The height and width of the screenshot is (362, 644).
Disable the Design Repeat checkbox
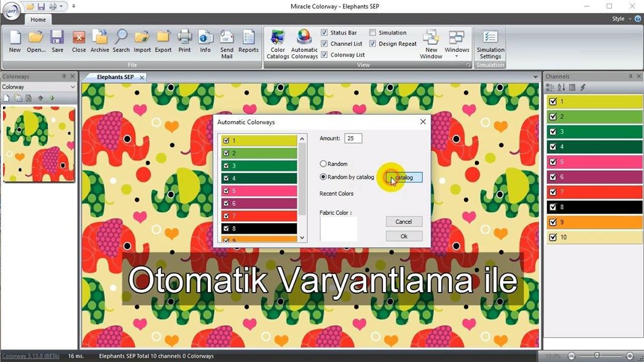click(373, 43)
